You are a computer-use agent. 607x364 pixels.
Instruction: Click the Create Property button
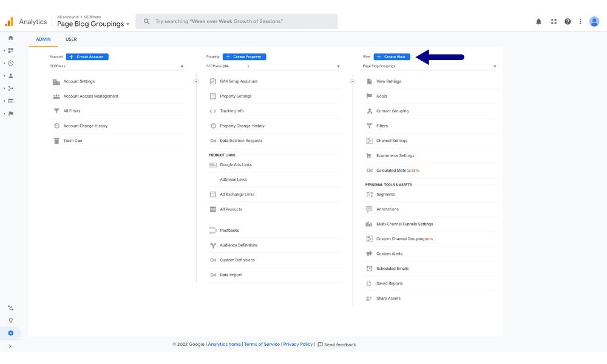point(244,57)
